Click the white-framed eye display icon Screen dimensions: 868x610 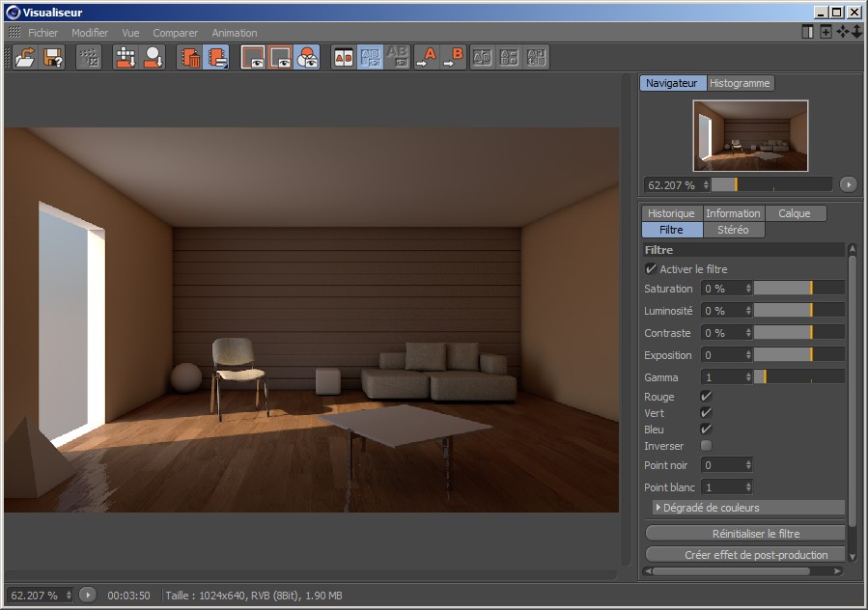tap(254, 57)
